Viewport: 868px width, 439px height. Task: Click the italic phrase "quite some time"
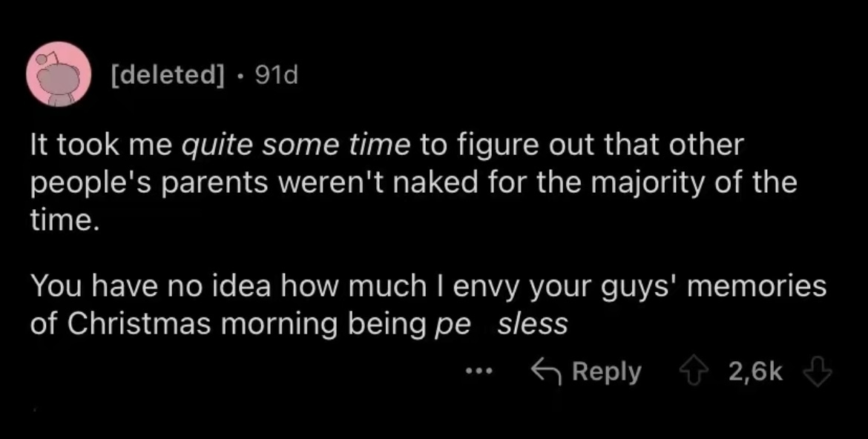(296, 145)
